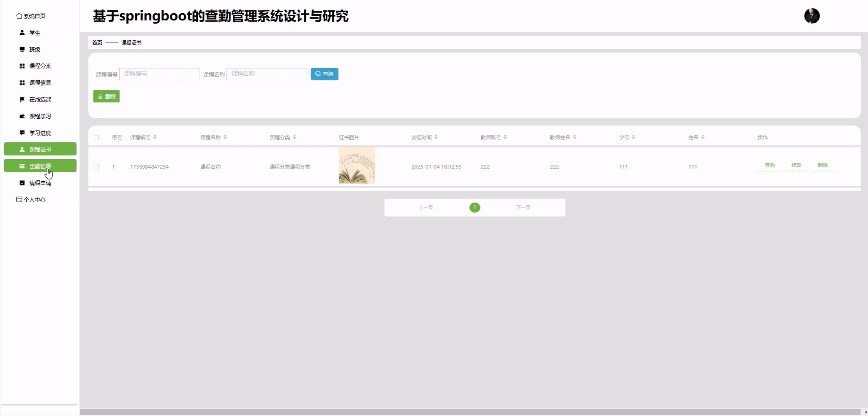Open the 出勤信息 sidebar menu item
The image size is (868, 416).
40,166
